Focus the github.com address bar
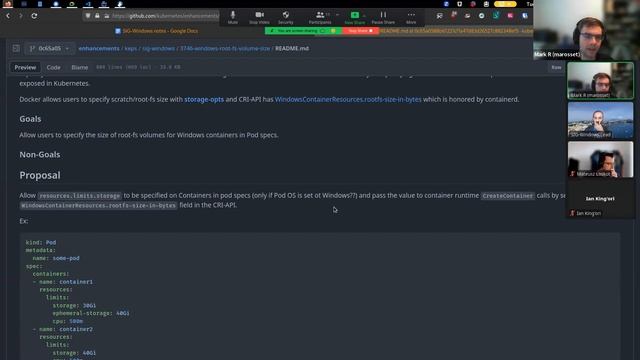 165,16
